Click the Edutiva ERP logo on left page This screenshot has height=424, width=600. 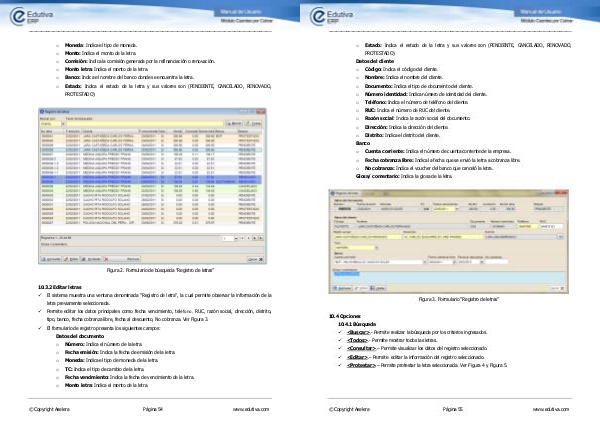click(x=46, y=14)
